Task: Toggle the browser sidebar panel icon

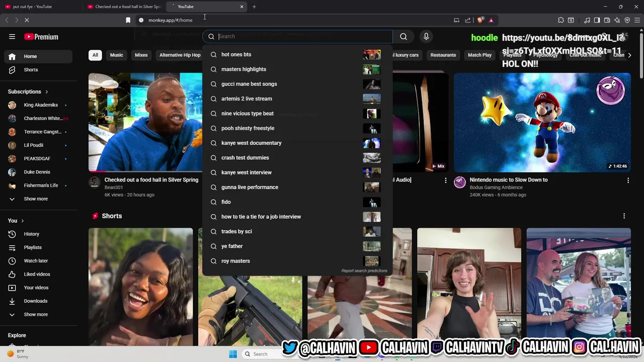Action: (x=597, y=20)
